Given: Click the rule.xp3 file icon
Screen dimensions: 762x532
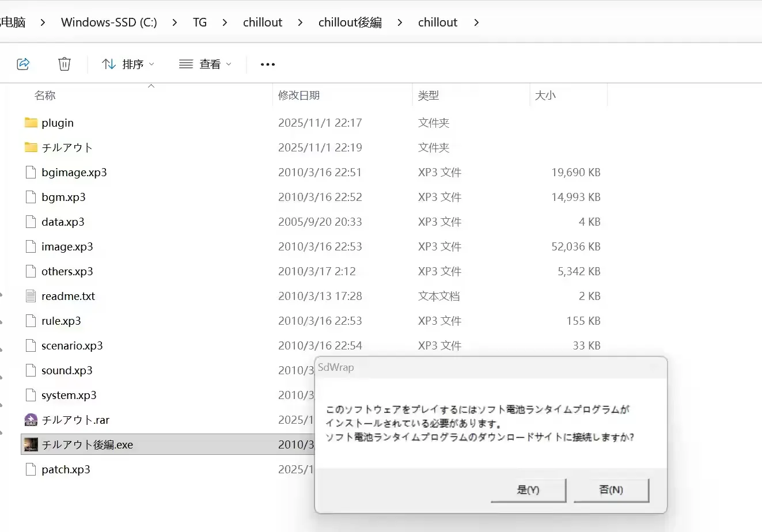Looking at the screenshot, I should (31, 321).
